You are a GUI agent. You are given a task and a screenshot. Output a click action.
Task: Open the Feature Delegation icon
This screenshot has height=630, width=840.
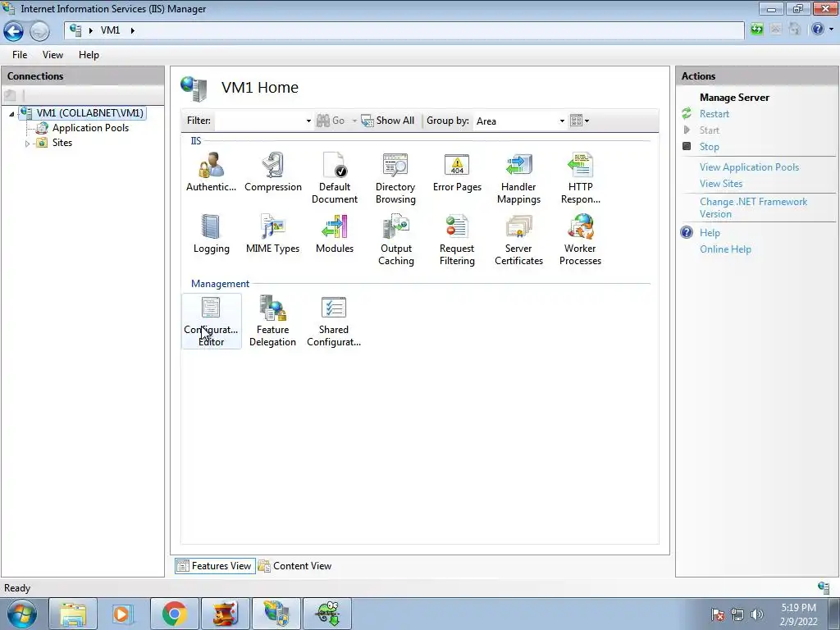coord(272,322)
